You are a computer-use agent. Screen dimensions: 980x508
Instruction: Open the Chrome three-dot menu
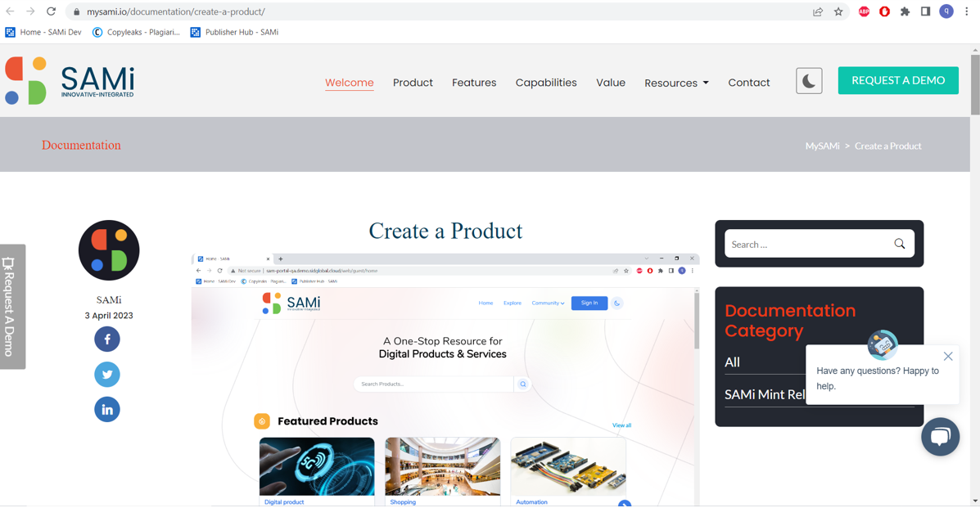tap(966, 11)
